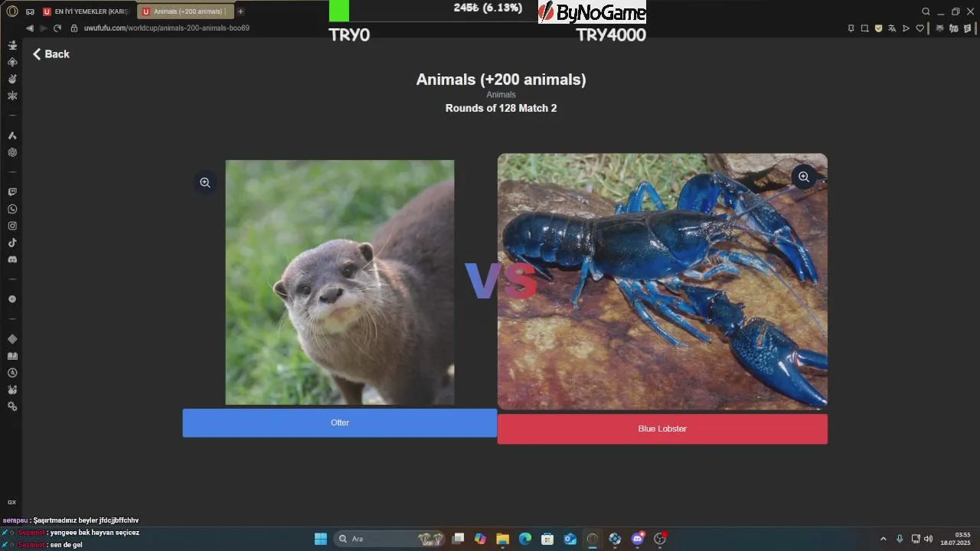Open WhatsApp in the sidebar
980x551 pixels.
point(12,209)
